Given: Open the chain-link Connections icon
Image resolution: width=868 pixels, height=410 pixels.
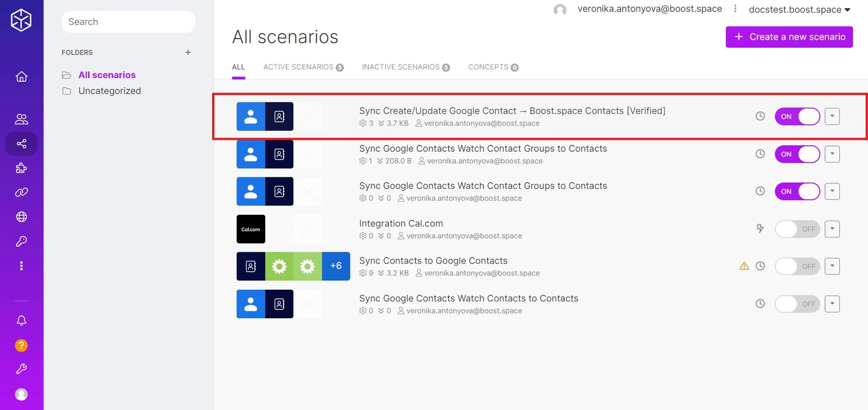Looking at the screenshot, I should [x=22, y=193].
